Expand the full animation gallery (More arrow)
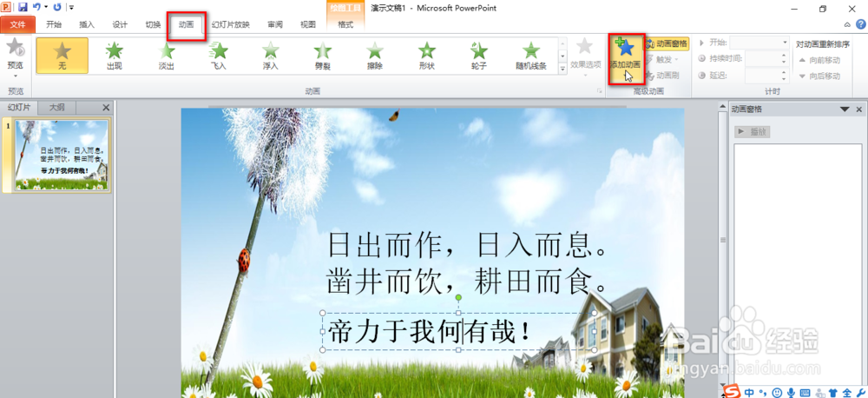The height and width of the screenshot is (398, 868). coord(563,69)
